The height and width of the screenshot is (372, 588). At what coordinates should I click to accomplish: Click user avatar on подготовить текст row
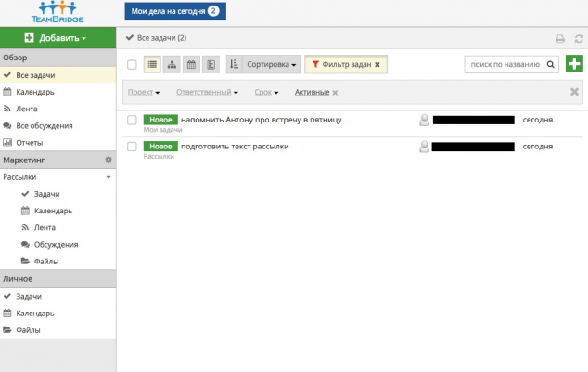[424, 147]
